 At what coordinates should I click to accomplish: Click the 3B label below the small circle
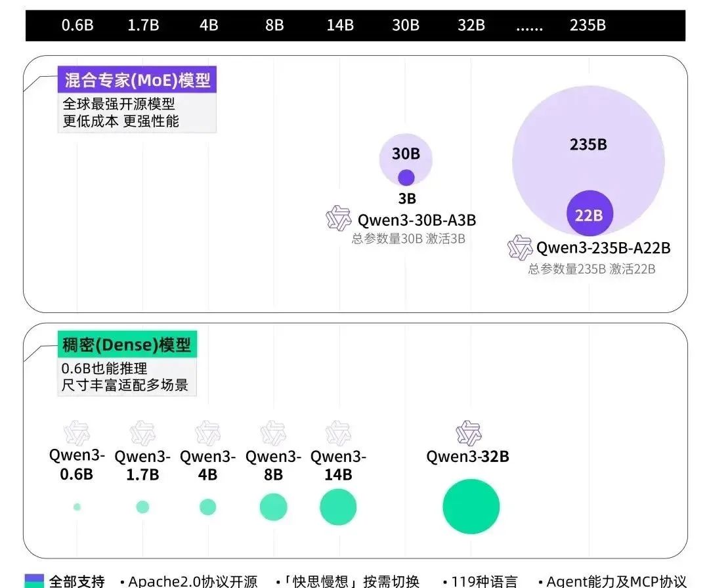pyautogui.click(x=407, y=198)
